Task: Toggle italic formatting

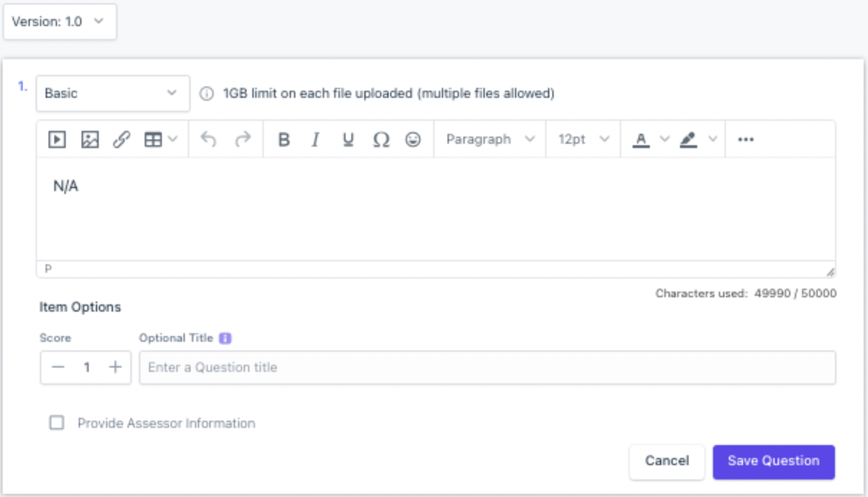Action: coord(315,139)
